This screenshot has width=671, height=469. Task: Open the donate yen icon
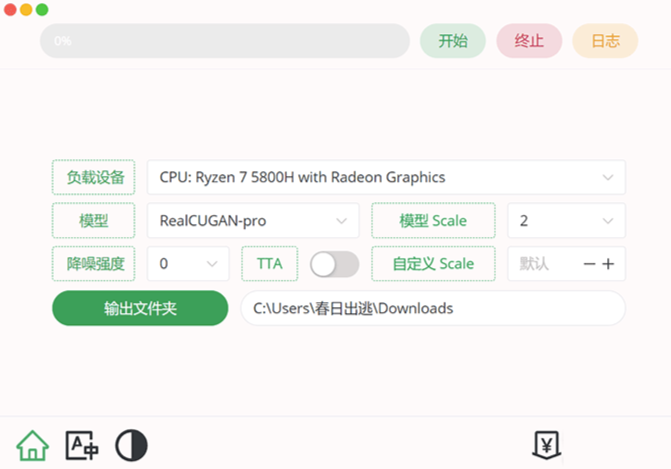[546, 445]
